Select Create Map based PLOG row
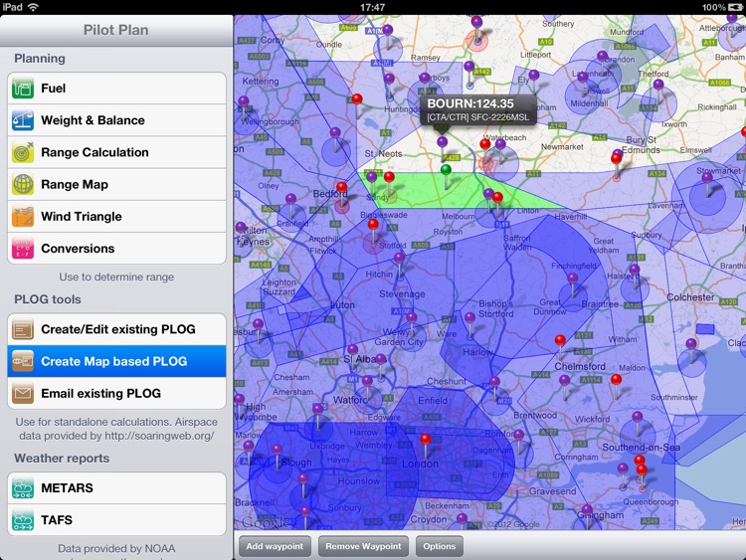This screenshot has width=746, height=560. pyautogui.click(x=116, y=361)
